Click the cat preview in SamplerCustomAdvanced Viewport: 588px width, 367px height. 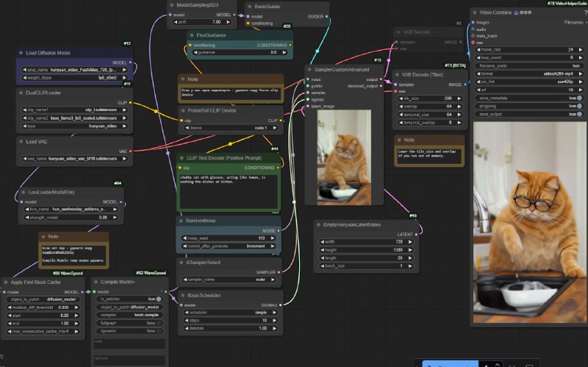(344, 157)
